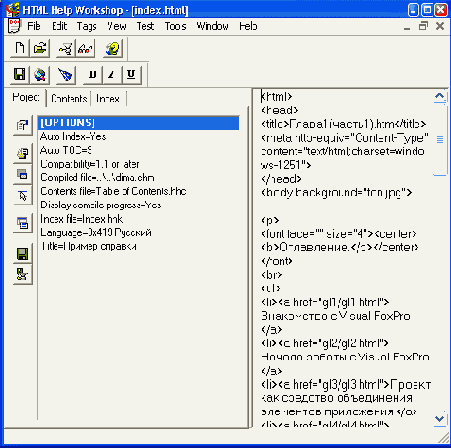The width and height of the screenshot is (451, 448).
Task: Toggle bold formatting button
Action: (x=92, y=75)
